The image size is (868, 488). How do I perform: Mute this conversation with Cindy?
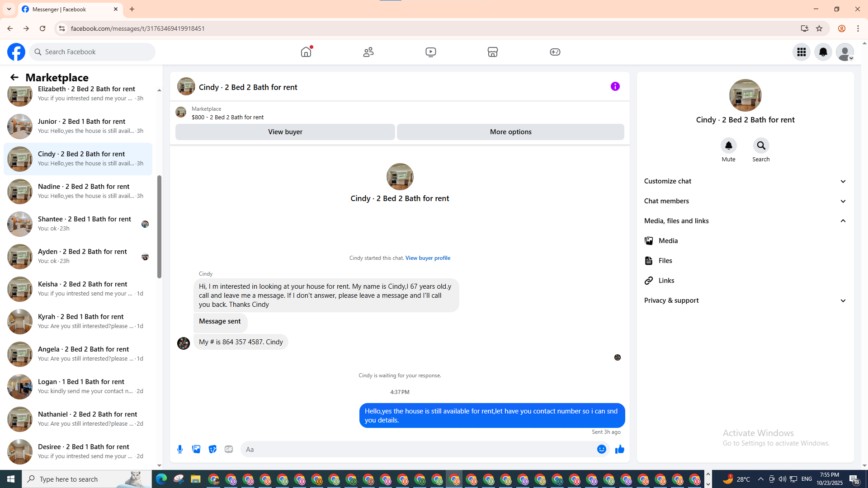point(728,145)
